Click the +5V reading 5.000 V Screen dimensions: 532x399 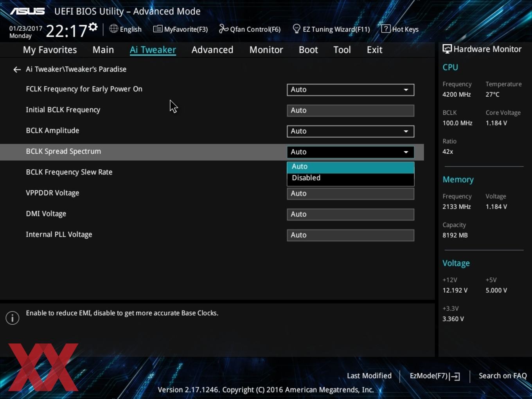496,290
